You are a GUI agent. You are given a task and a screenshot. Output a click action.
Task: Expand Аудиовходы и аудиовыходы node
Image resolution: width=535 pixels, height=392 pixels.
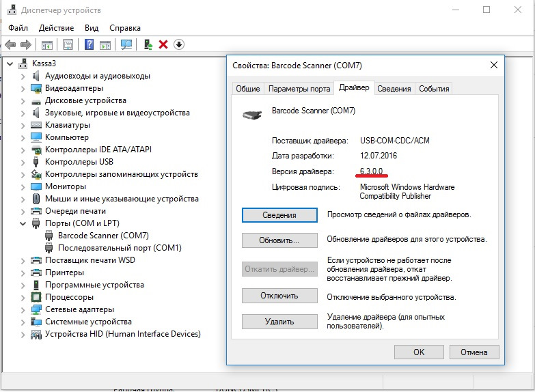click(x=23, y=76)
